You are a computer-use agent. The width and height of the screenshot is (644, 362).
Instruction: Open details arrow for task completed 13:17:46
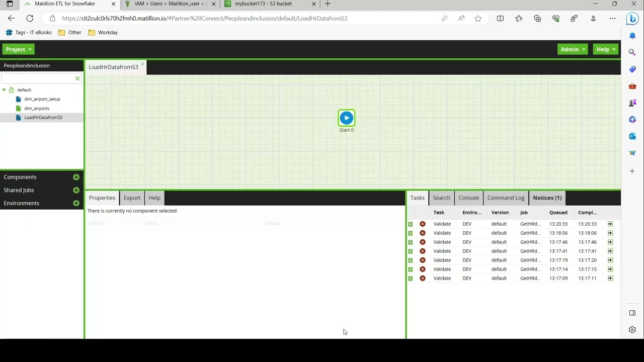[x=610, y=242]
